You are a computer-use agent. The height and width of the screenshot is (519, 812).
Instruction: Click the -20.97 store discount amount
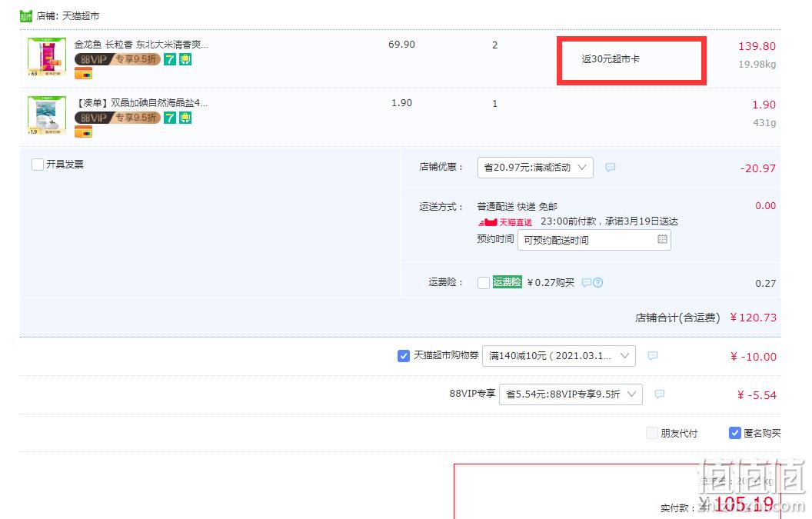[758, 168]
